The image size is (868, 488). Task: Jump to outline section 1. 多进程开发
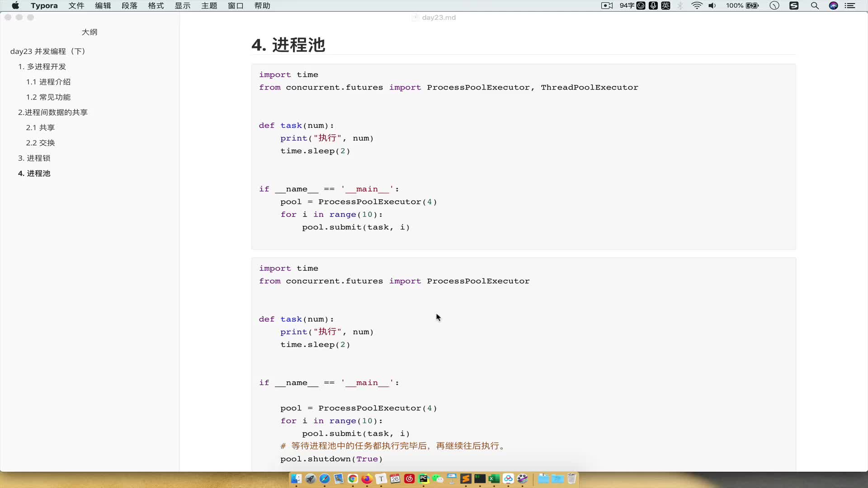(x=42, y=66)
